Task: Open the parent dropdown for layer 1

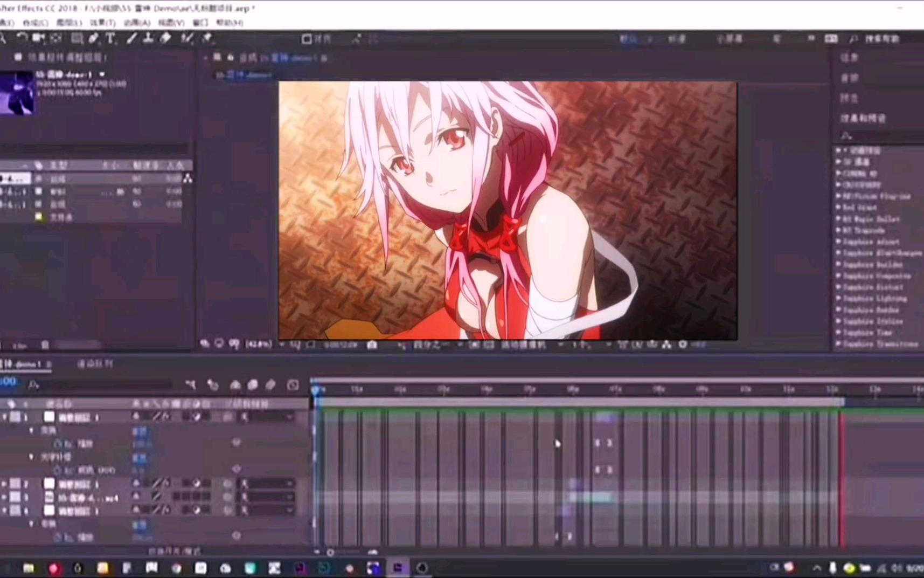Action: [267, 416]
